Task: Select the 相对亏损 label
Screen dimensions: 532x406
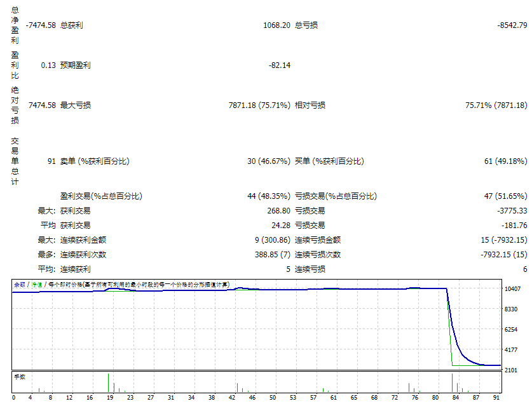Action: click(x=310, y=105)
